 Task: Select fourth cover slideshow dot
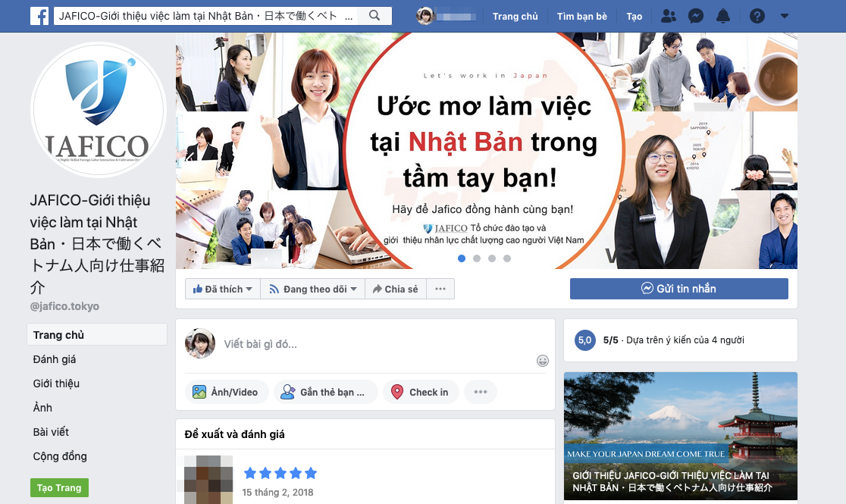point(506,258)
